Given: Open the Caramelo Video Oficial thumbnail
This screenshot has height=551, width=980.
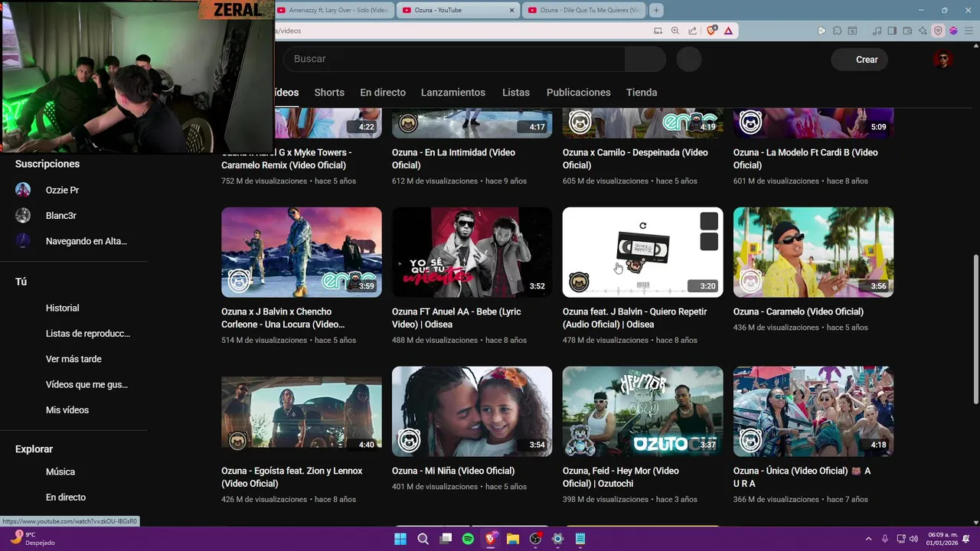Looking at the screenshot, I should (x=813, y=252).
